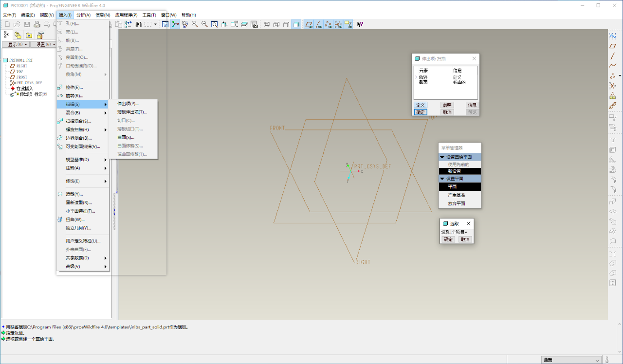Image resolution: width=623 pixels, height=364 pixels.
Task: Select the FRONT plane in model tree
Action: pyautogui.click(x=22, y=77)
